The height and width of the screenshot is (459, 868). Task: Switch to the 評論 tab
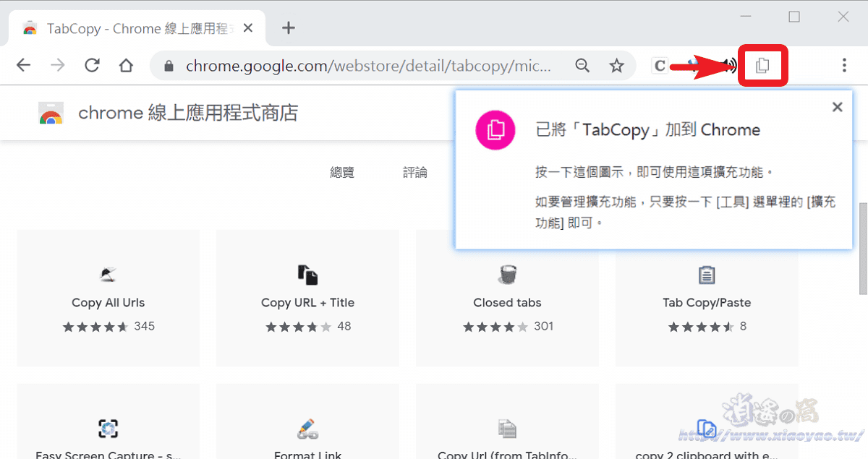point(415,172)
